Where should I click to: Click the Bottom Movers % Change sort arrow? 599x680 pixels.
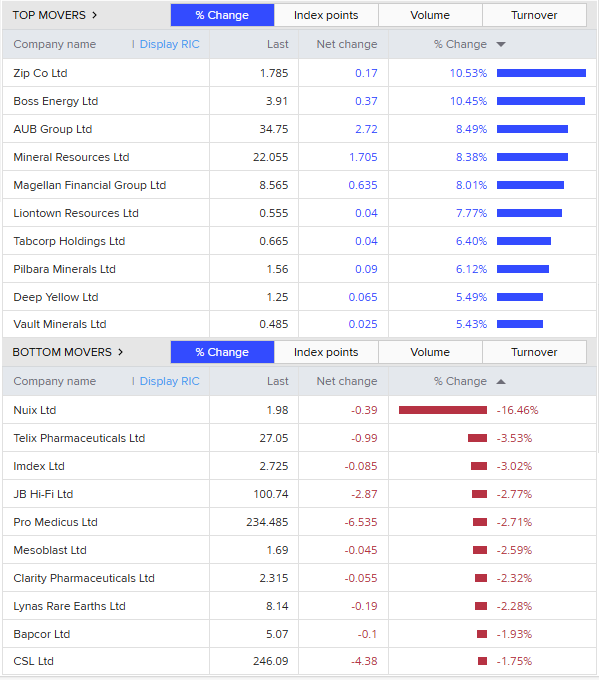501,382
